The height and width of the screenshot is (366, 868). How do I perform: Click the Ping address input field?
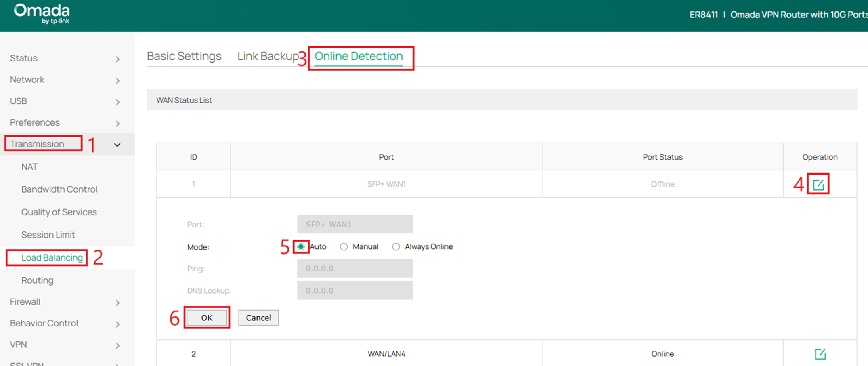pos(354,268)
